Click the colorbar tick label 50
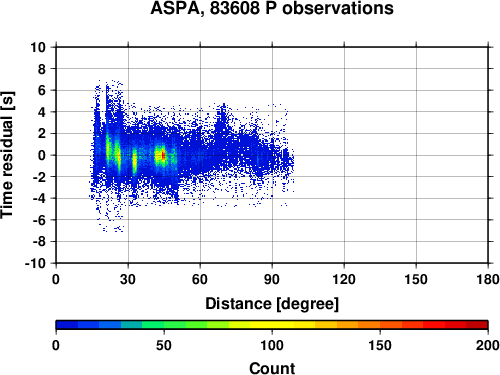The image size is (500, 375). click(x=164, y=345)
